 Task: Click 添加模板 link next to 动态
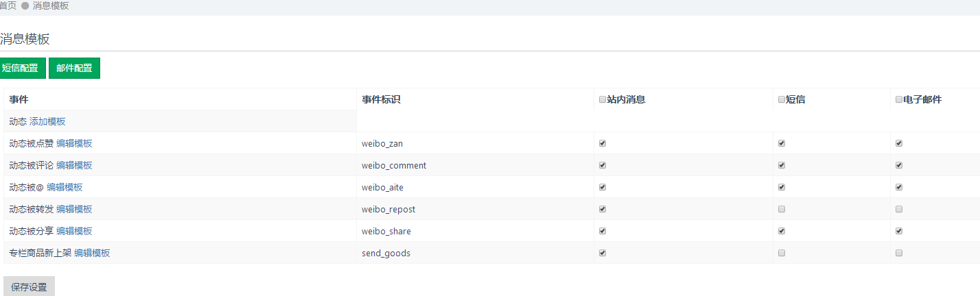pos(47,121)
